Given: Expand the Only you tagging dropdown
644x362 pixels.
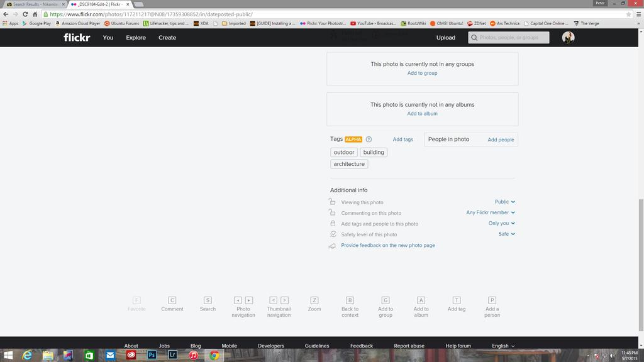Looking at the screenshot, I should tap(502, 223).
